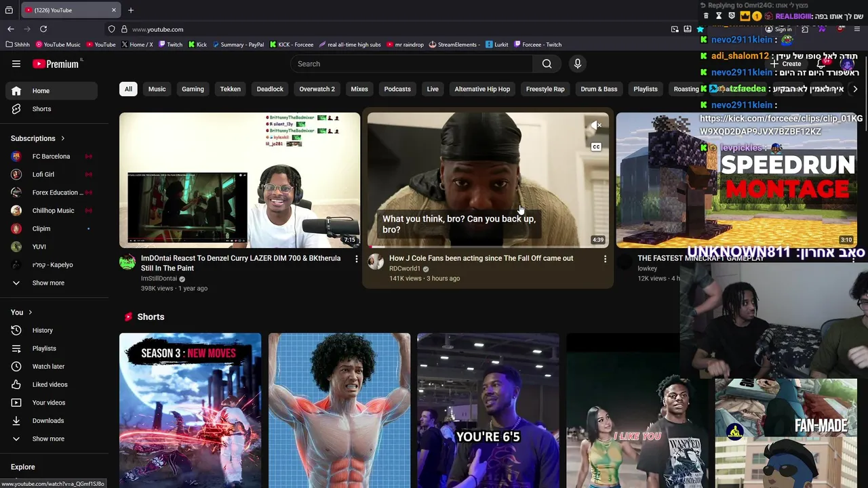The image size is (868, 488).
Task: Click the www.youtube.com address bar
Action: coord(157,29)
